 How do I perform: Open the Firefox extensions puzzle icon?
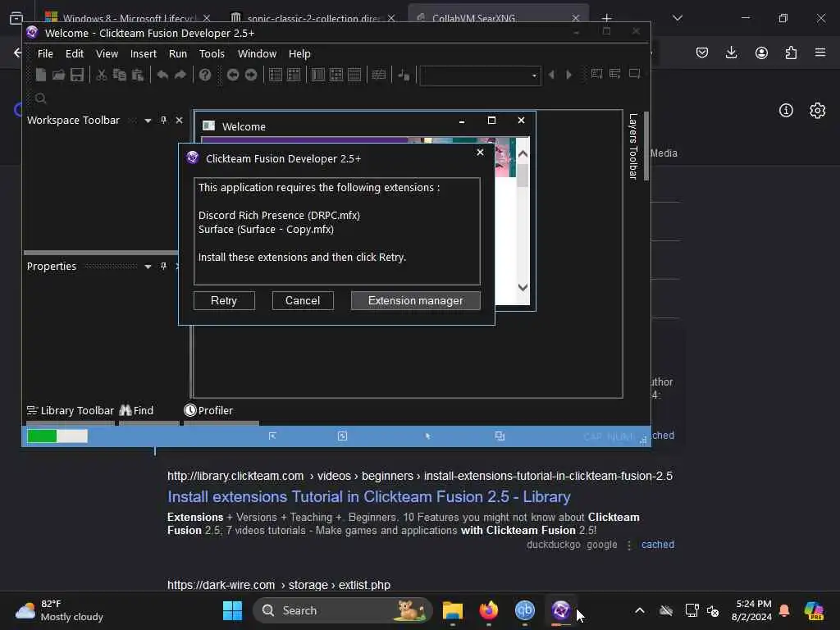(791, 52)
